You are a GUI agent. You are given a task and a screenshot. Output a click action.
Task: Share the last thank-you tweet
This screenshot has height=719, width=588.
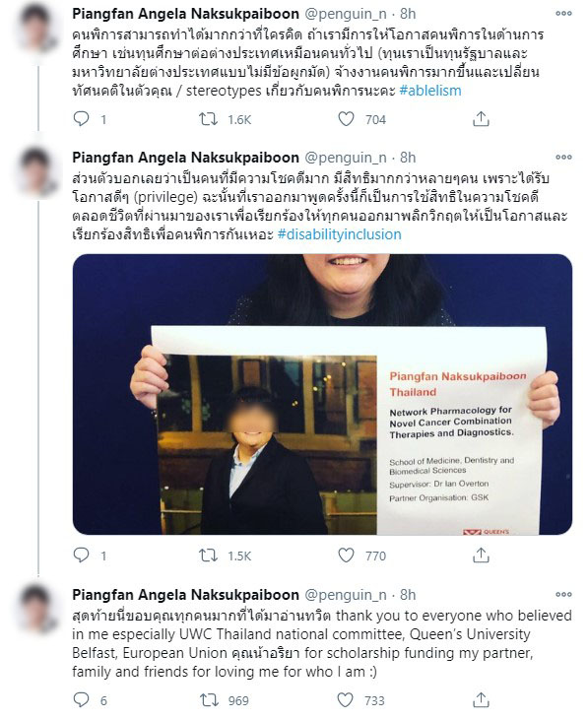coord(481,699)
